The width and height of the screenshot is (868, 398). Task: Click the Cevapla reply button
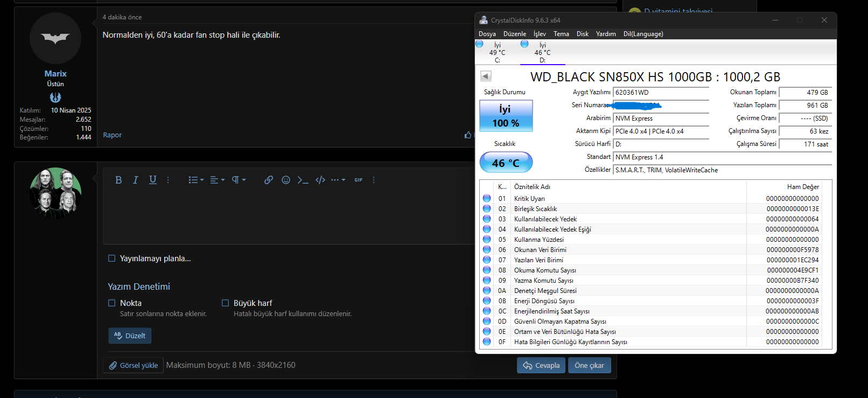pyautogui.click(x=541, y=365)
